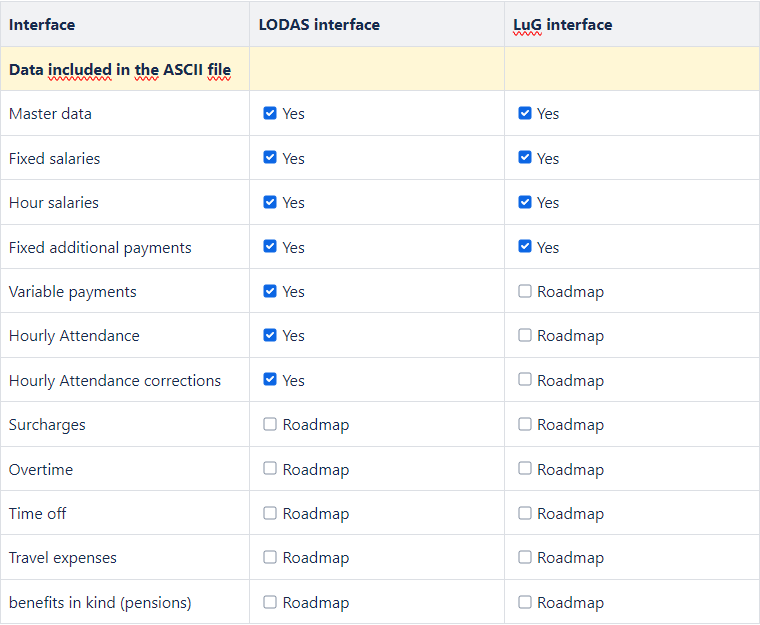Viewport: 760px width, 625px height.
Task: Check LuG Roadmap box for Variable payments
Action: tap(524, 291)
